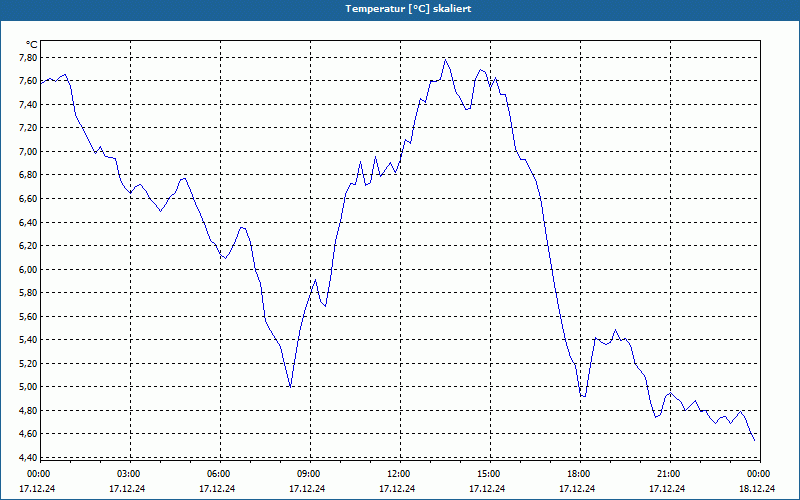This screenshot has height=500, width=800.
Task: Select the 18.12.24 date label
Action: pyautogui.click(x=757, y=488)
